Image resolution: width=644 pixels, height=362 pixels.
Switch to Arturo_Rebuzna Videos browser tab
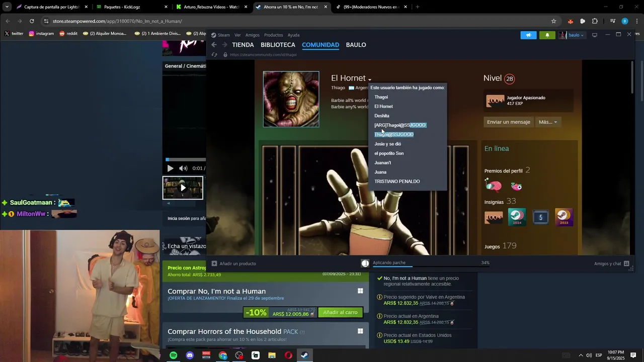coord(211,7)
